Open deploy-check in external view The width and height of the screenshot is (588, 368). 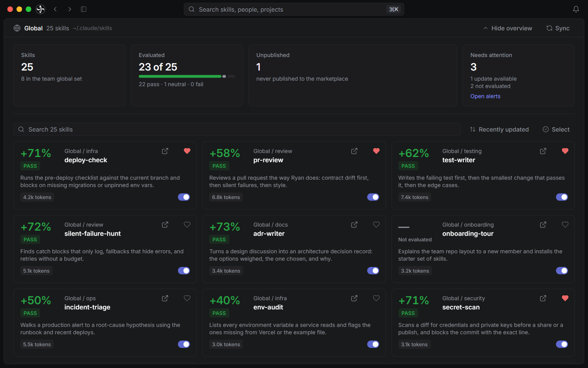pos(165,151)
